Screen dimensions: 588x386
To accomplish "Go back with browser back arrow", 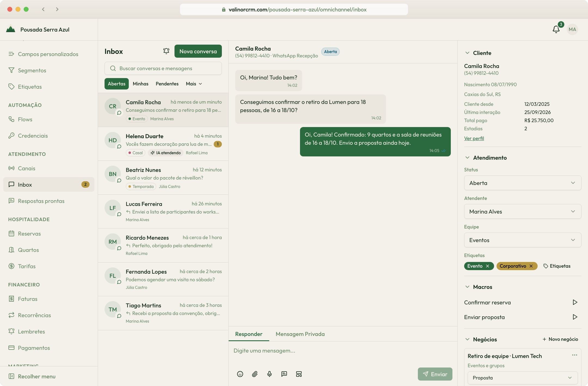I will (43, 9).
